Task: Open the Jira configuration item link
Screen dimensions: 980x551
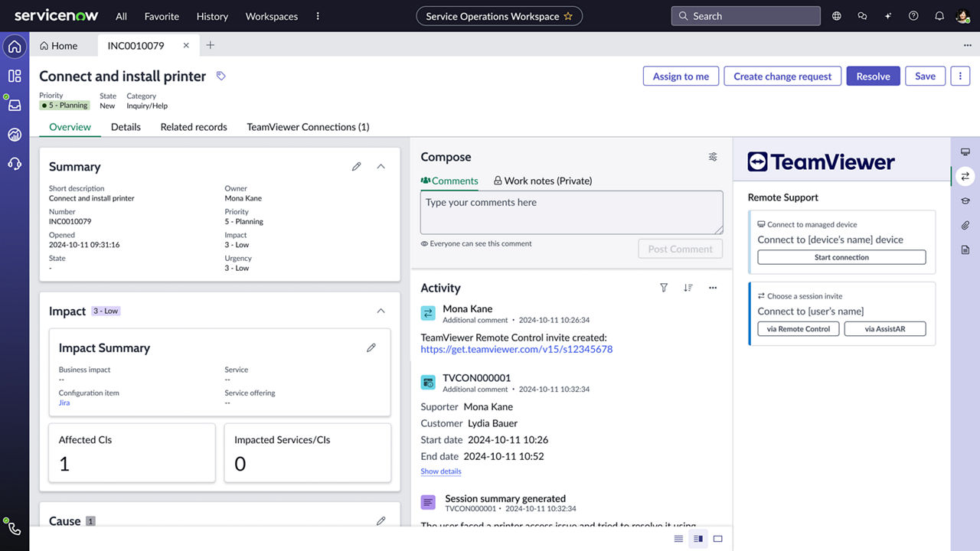Action: tap(64, 403)
